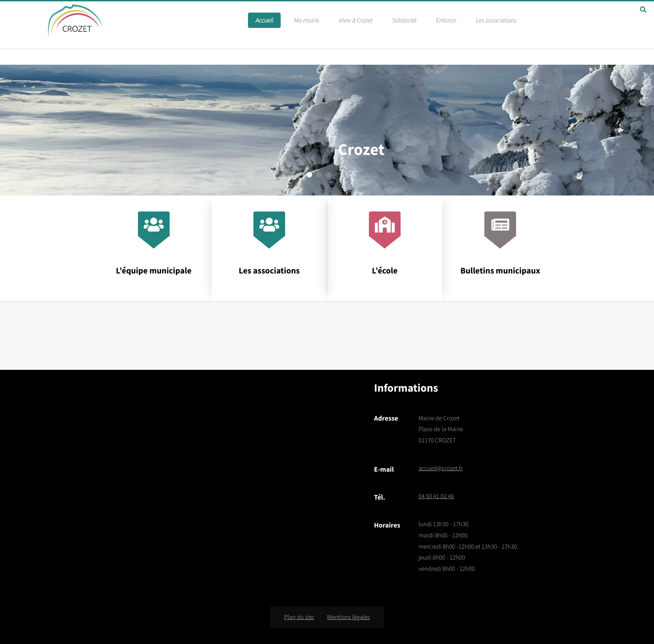
Task: Select the Accueil menu item
Action: click(x=264, y=20)
